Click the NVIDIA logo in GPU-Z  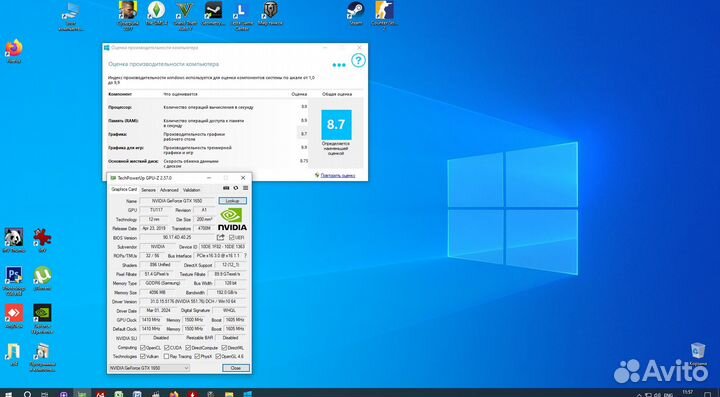click(x=232, y=219)
